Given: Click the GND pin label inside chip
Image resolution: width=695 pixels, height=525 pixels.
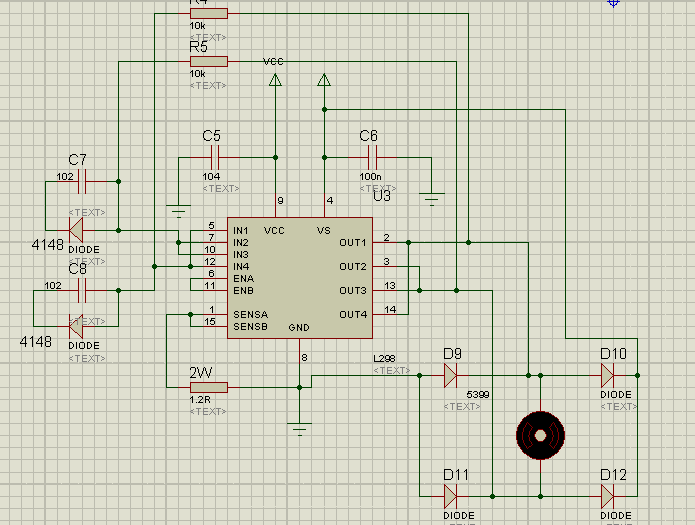Looking at the screenshot, I should tap(299, 328).
